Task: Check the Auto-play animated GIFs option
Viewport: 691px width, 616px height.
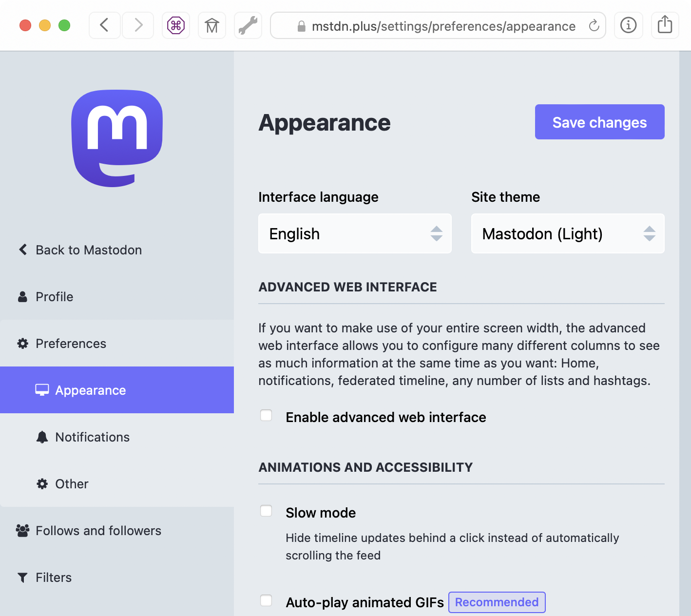Action: pyautogui.click(x=266, y=601)
